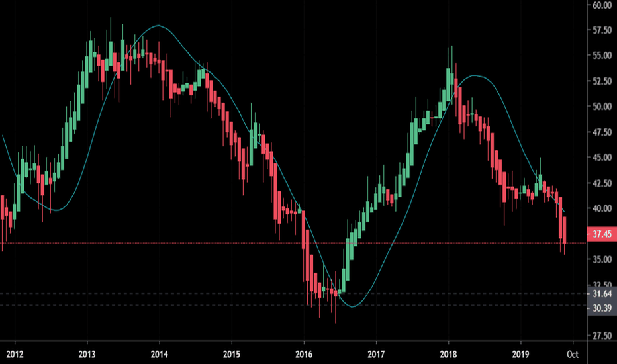Click the 2017 time axis label

(376, 355)
